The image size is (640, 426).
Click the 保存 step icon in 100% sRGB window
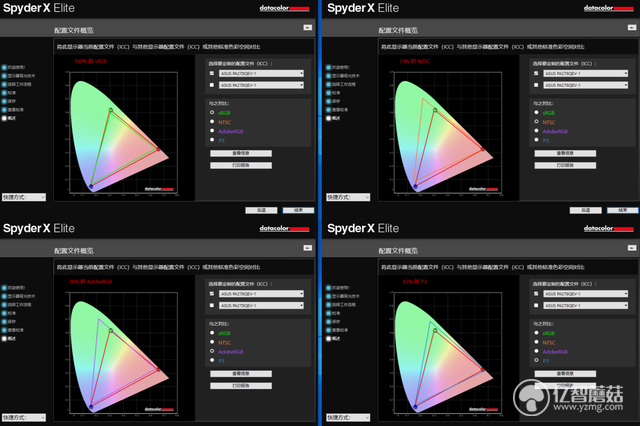[4, 101]
